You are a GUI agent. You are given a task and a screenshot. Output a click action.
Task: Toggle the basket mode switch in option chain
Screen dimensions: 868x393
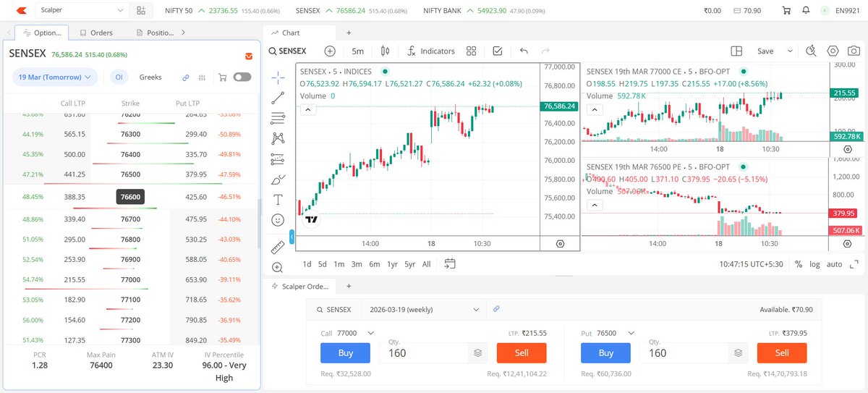[242, 77]
